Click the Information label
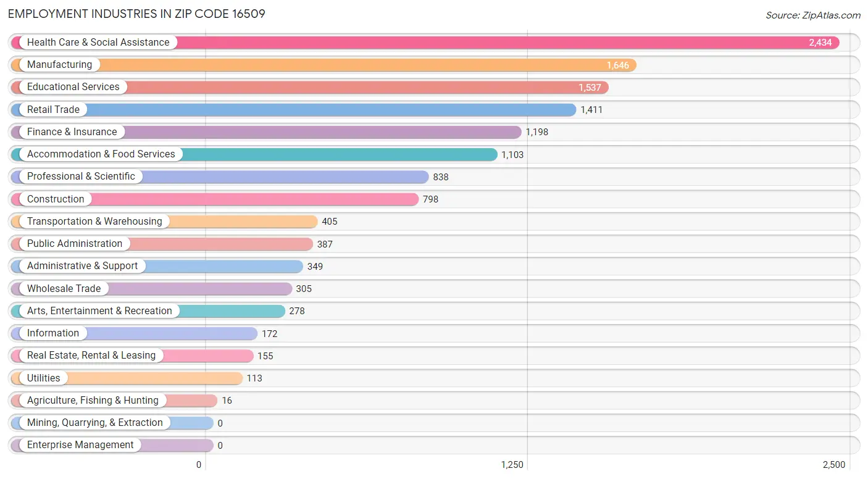 point(53,333)
